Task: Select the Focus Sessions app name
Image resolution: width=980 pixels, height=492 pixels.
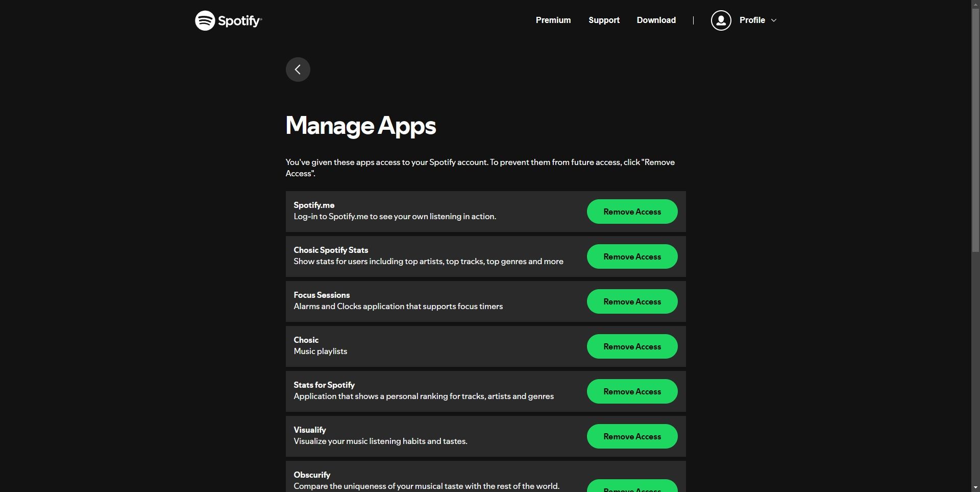Action: 322,295
